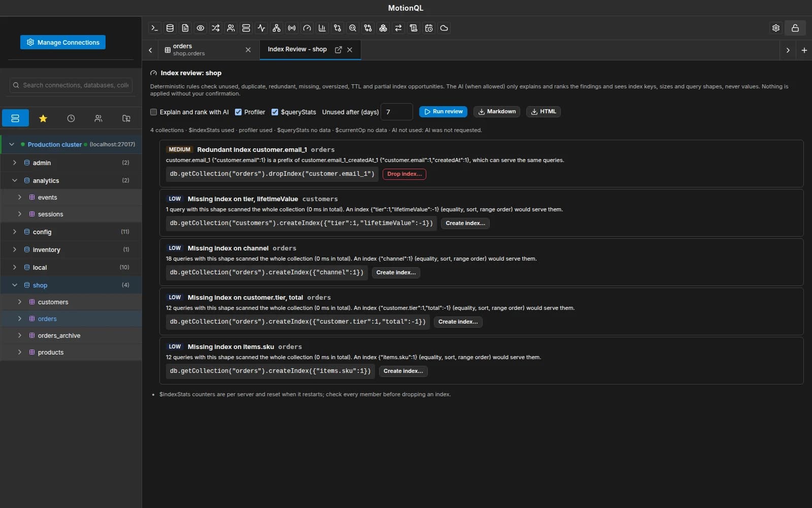This screenshot has width=812, height=508.
Task: Uncheck the $queryStats checkbox
Action: click(275, 112)
